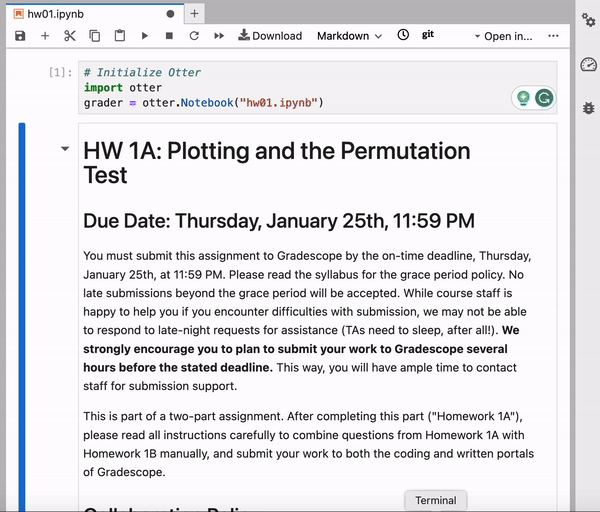
Task: Open the toolbar overflow ellipsis menu
Action: coord(553,36)
